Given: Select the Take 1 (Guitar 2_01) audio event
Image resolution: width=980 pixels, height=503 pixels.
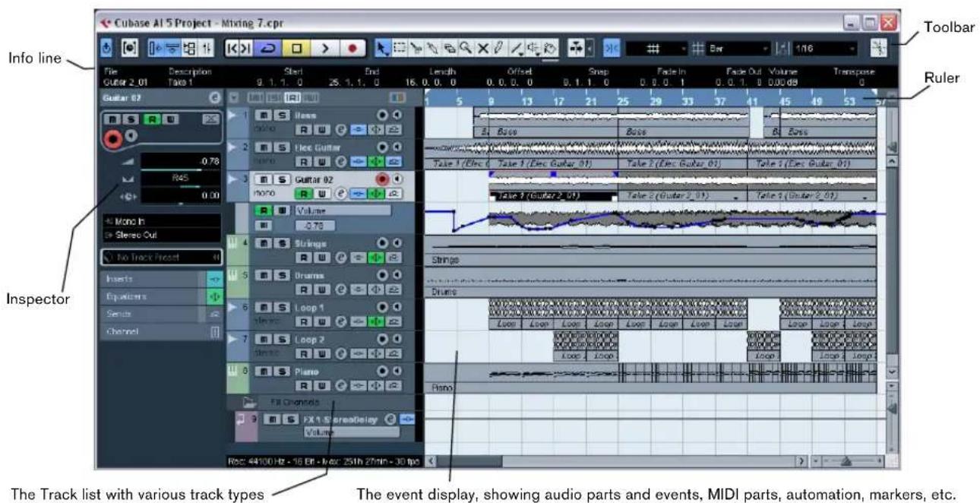Looking at the screenshot, I should pyautogui.click(x=553, y=186).
